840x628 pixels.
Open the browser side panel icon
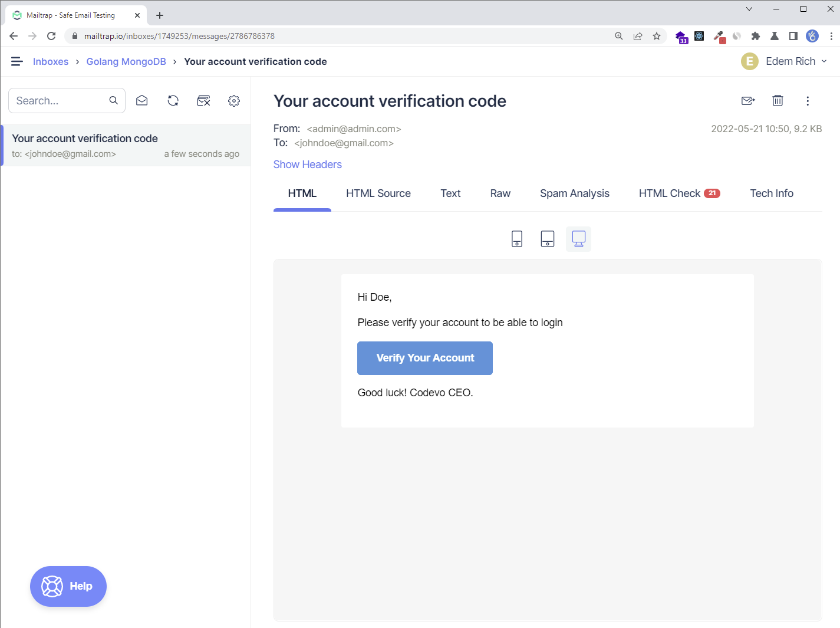click(x=793, y=36)
